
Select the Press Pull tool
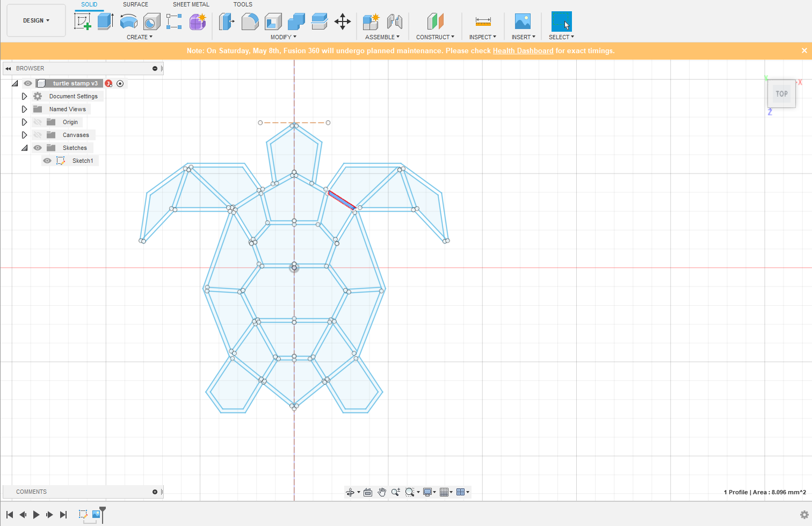click(x=227, y=21)
